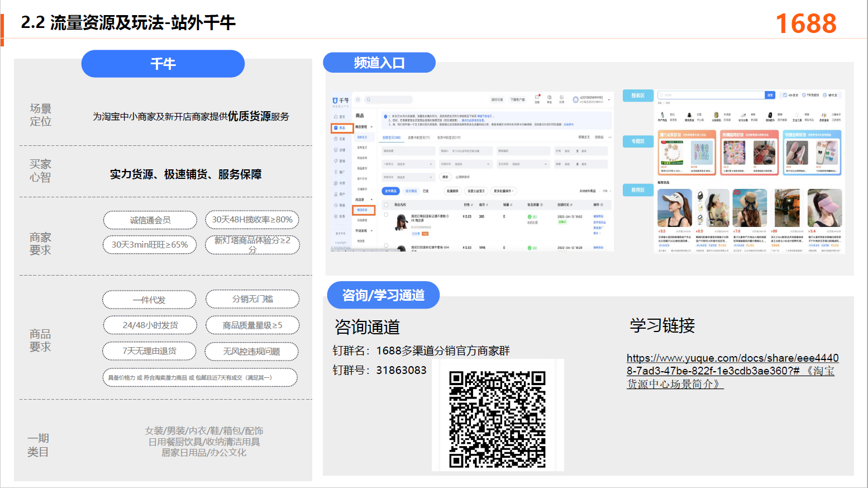Open 推广 icon in Qianniu sidebar

click(336, 172)
